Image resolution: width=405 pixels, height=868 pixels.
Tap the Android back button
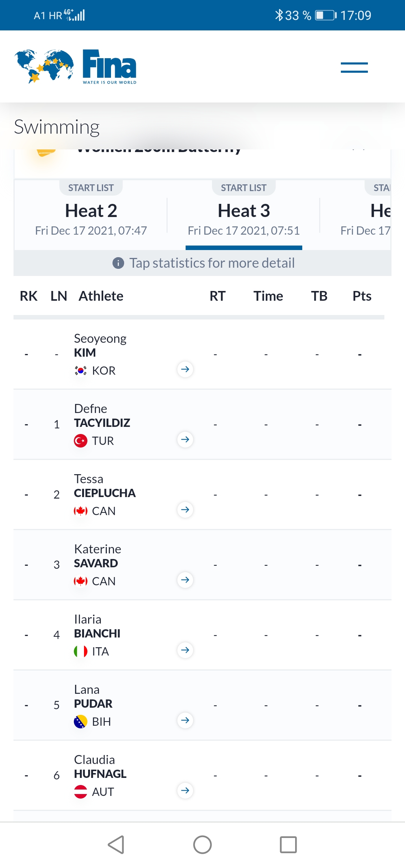[116, 845]
